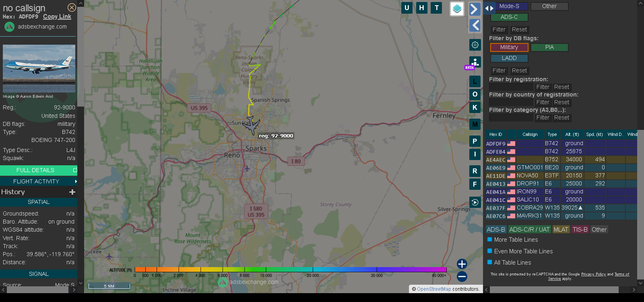Click the H map button
Image resolution: width=644 pixels, height=302 pixels.
point(422,8)
